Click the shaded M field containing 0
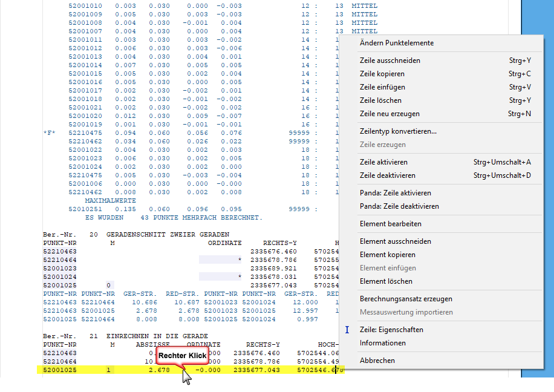The width and height of the screenshot is (554, 392). coord(108,285)
